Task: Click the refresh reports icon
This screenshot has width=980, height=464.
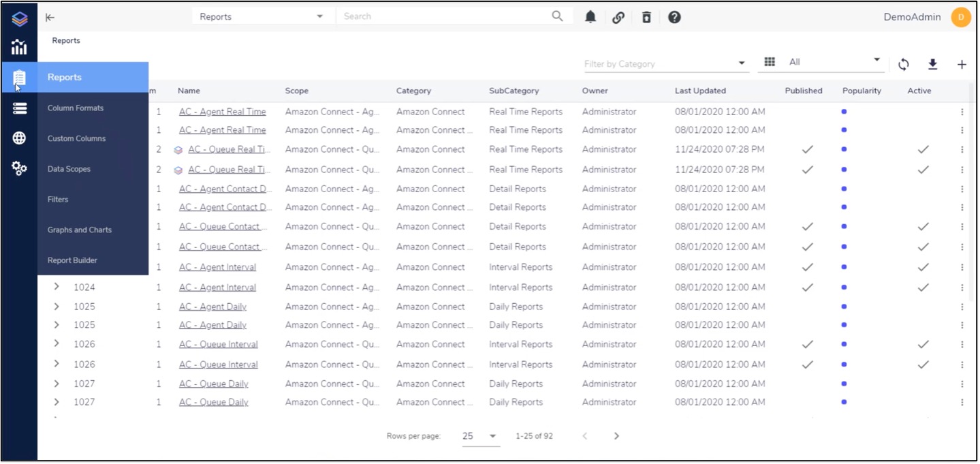Action: 904,64
